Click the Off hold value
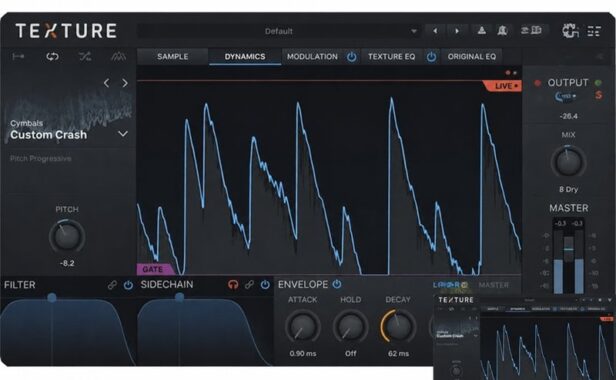Viewport: 616px width, 380px height. [350, 353]
